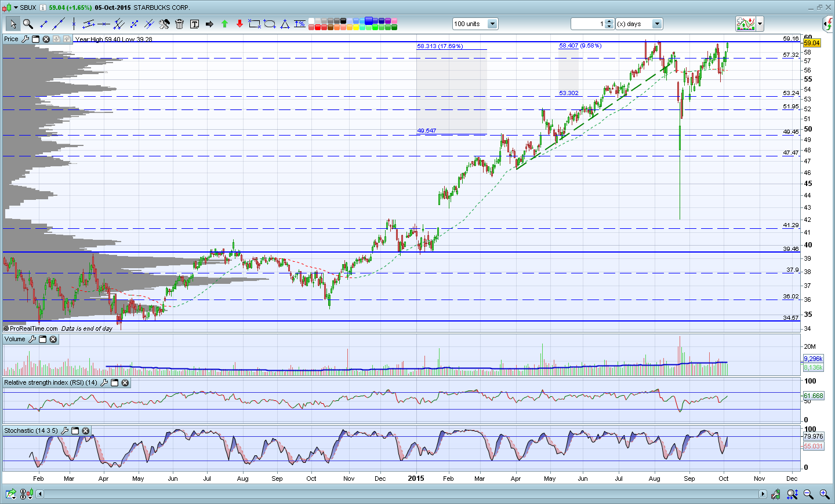835x504 pixels.
Task: Click the RSI value label 61.668
Action: [x=813, y=396]
